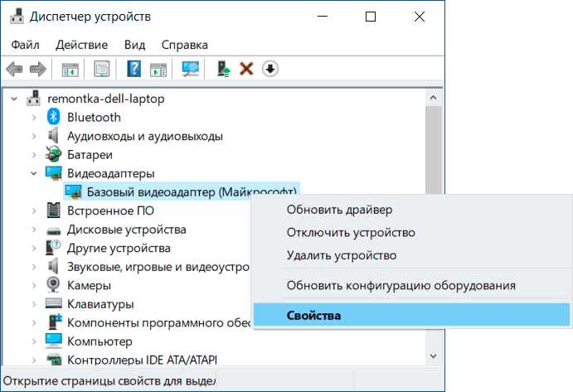
Task: Open the Вид menu
Action: pos(134,45)
